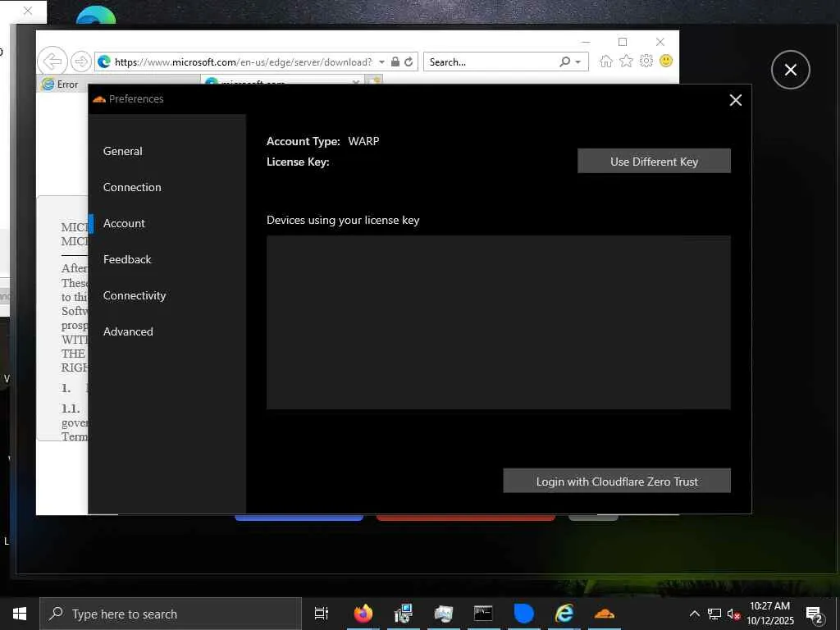Click Internet Explorer back arrow
Screen dimensions: 840x630
point(52,62)
